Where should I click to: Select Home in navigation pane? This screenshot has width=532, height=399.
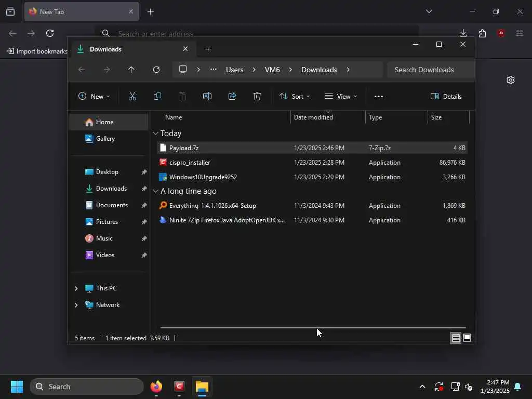coord(109,122)
